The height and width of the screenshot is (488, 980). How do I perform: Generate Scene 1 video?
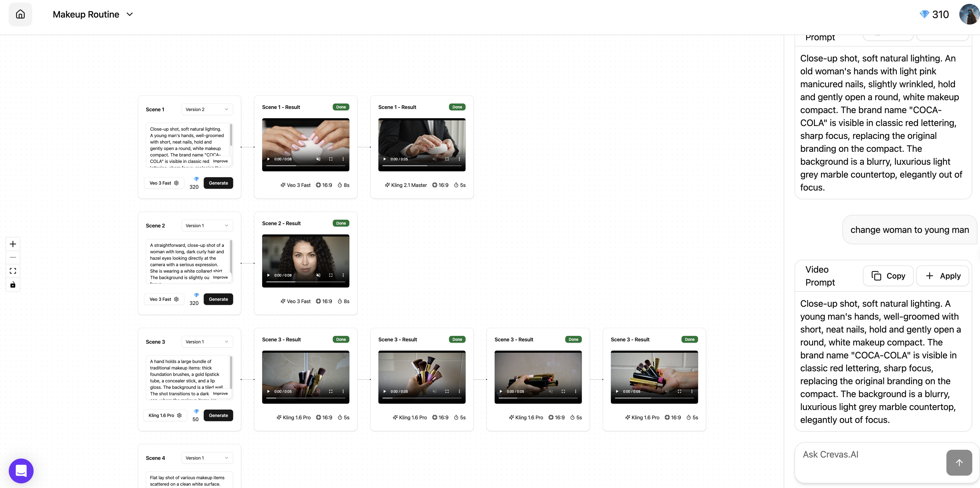point(218,183)
